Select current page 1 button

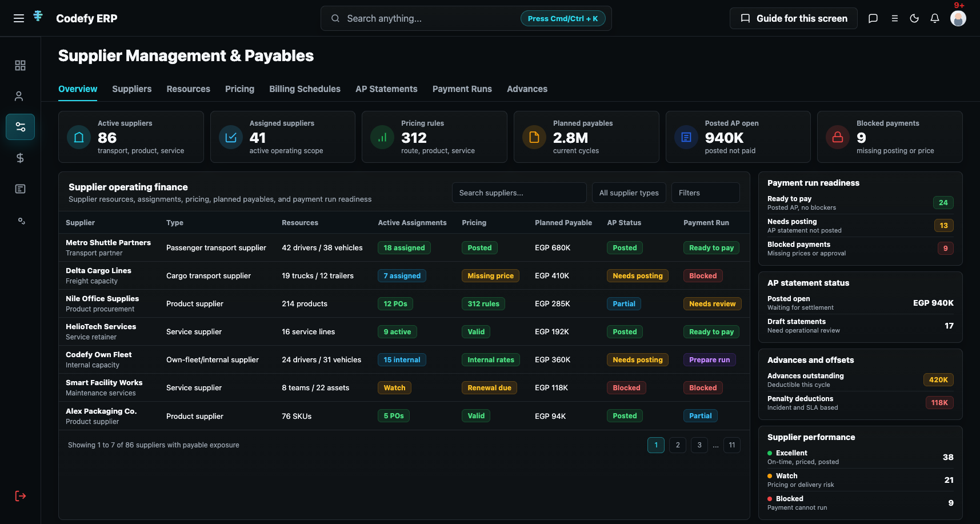pyautogui.click(x=656, y=445)
